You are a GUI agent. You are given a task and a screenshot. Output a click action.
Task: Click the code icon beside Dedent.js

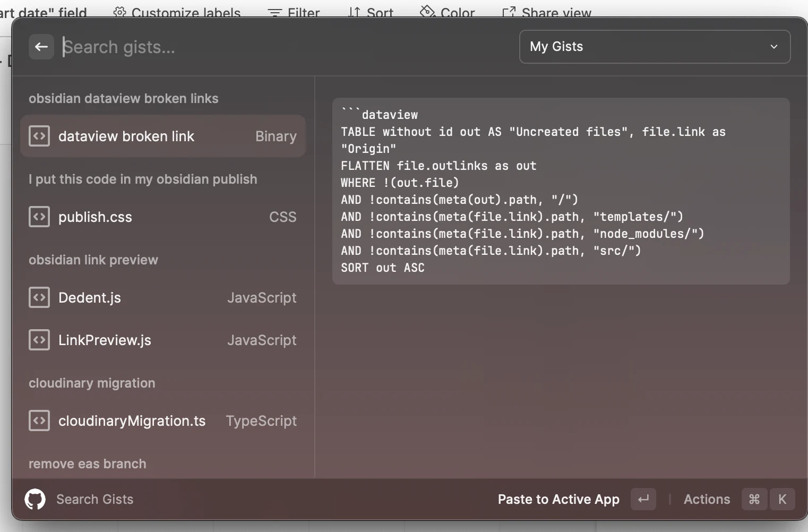click(39, 297)
